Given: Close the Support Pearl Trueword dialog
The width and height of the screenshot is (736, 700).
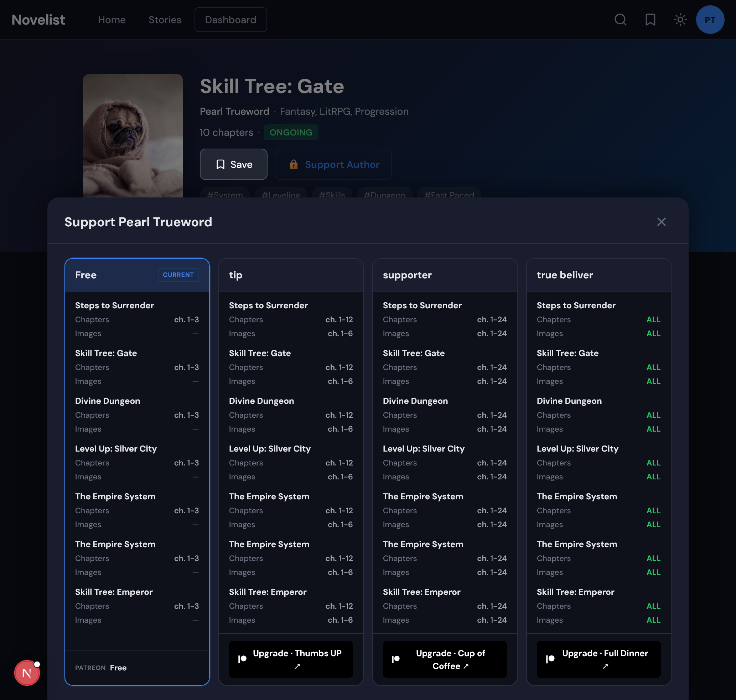Looking at the screenshot, I should (x=662, y=222).
